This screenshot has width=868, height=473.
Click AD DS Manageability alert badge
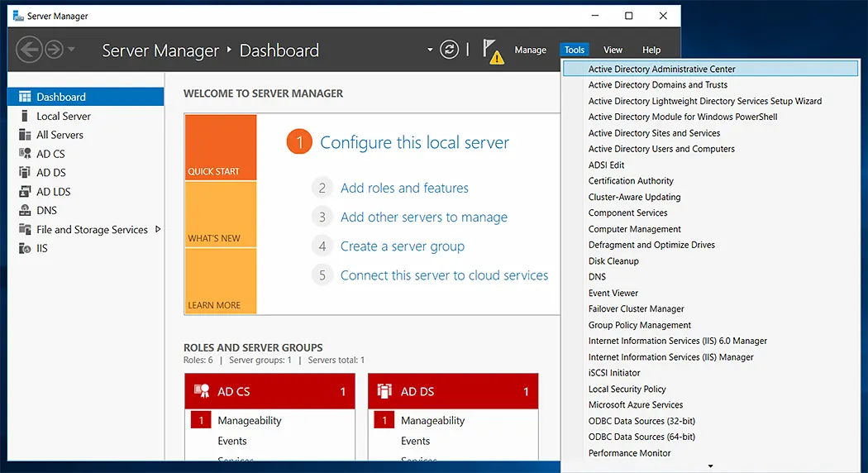(384, 420)
